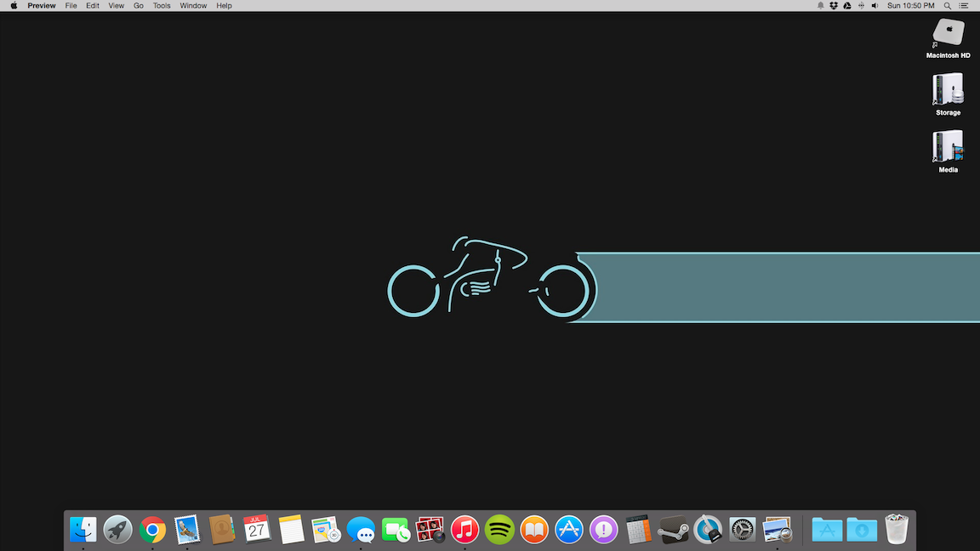This screenshot has width=980, height=551.
Task: Open Messages blue speech bubble
Action: [x=361, y=530]
